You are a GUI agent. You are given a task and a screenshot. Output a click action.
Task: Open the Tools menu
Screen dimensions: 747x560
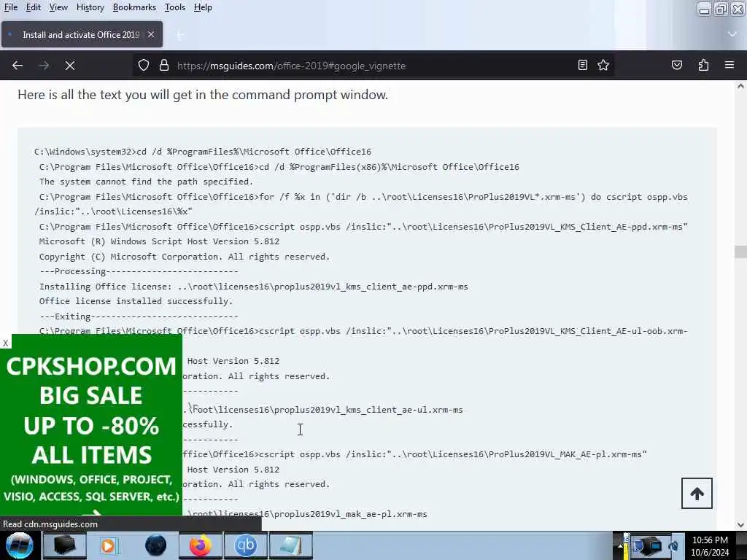[175, 7]
